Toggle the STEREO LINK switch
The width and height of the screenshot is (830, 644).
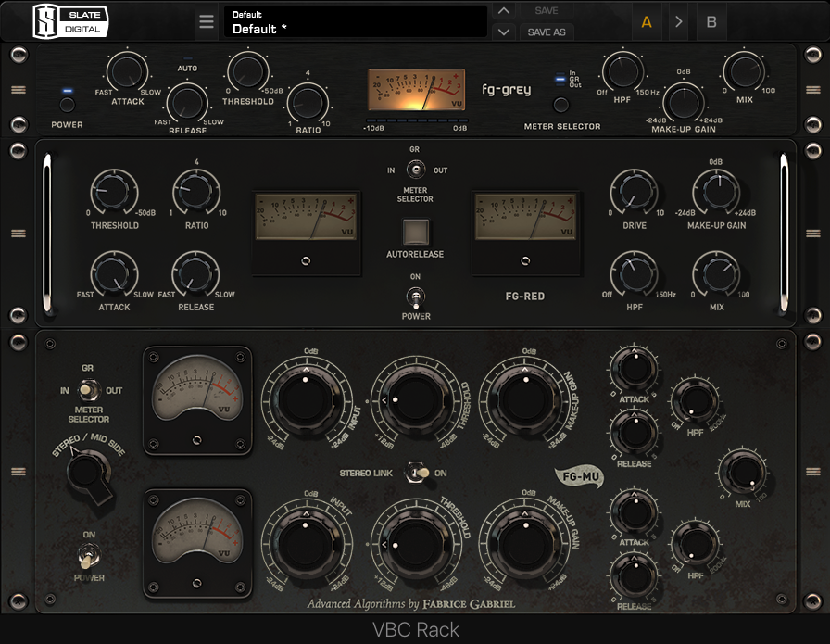point(417,473)
